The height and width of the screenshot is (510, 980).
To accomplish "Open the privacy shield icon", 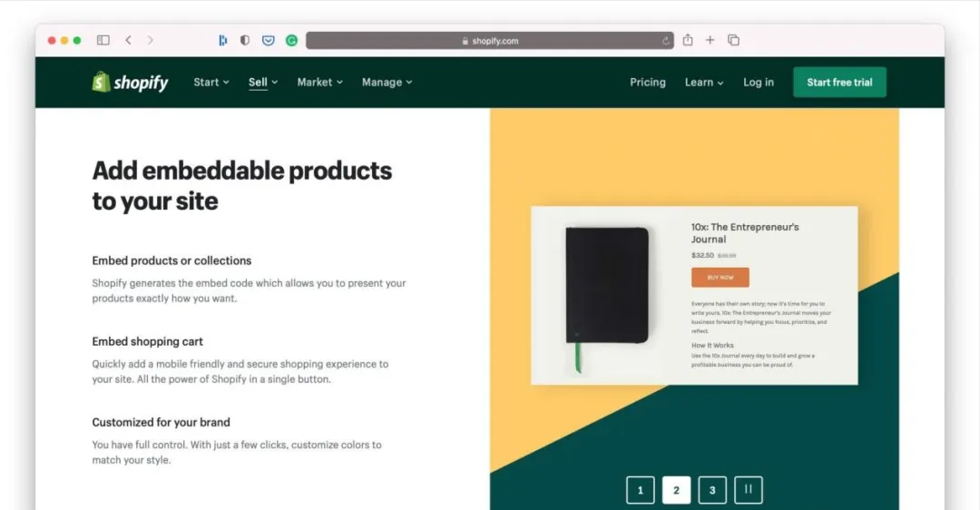I will (x=245, y=40).
